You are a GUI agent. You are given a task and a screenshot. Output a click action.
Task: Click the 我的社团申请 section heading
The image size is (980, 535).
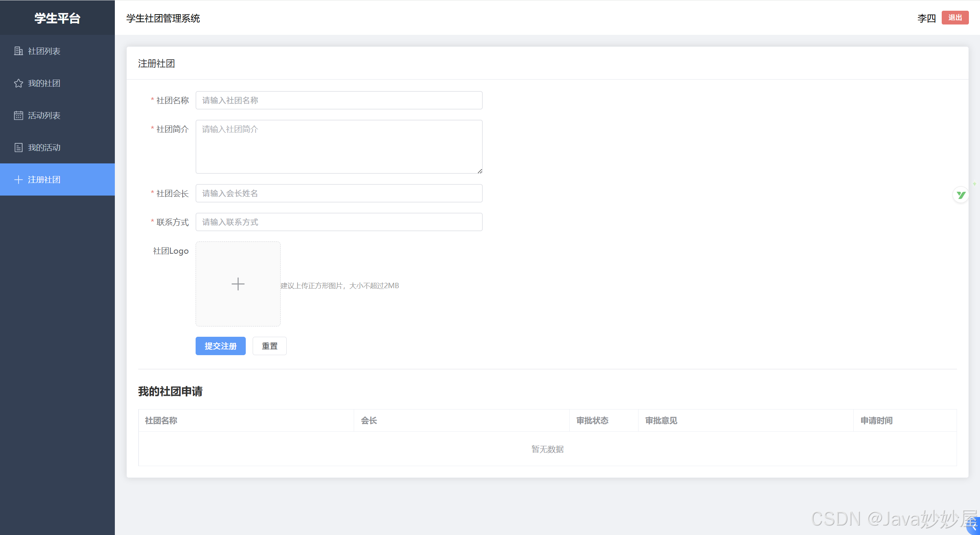(170, 391)
